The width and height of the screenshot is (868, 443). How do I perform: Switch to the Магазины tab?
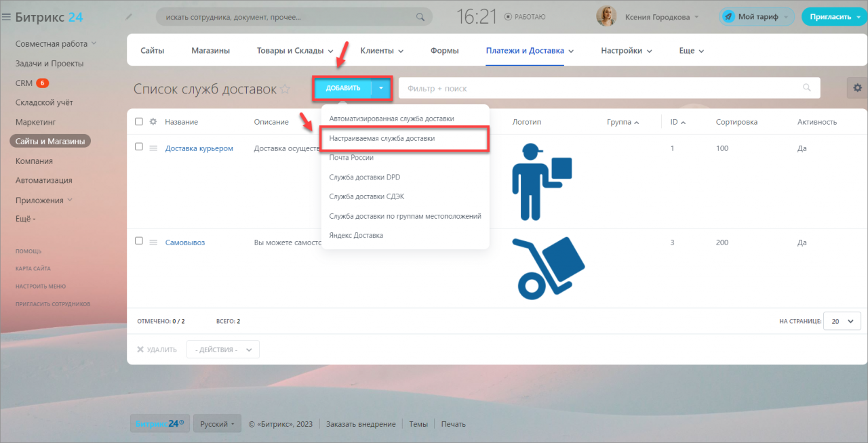point(210,51)
